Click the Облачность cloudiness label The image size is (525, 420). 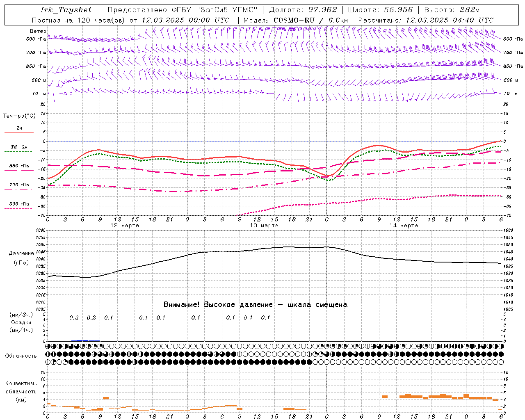pos(21,356)
